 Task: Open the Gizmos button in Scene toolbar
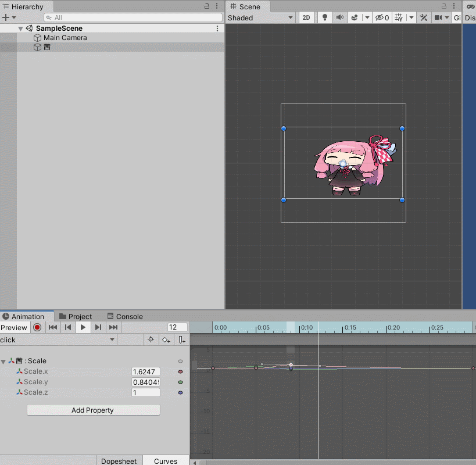pos(457,17)
